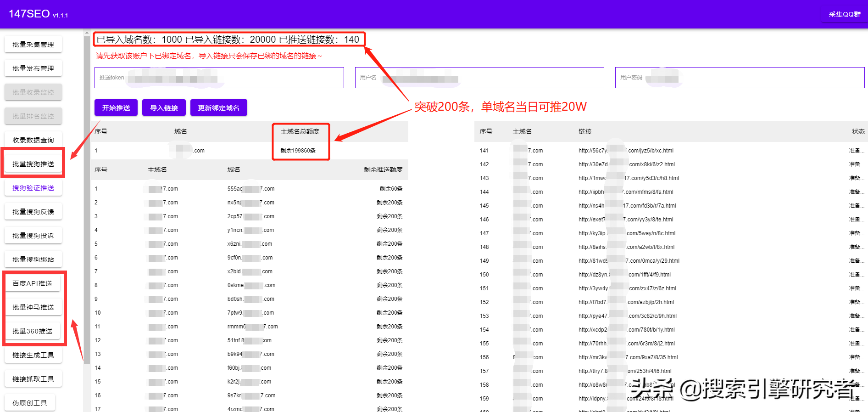
Task: Open 伪原创工具
Action: click(30, 403)
